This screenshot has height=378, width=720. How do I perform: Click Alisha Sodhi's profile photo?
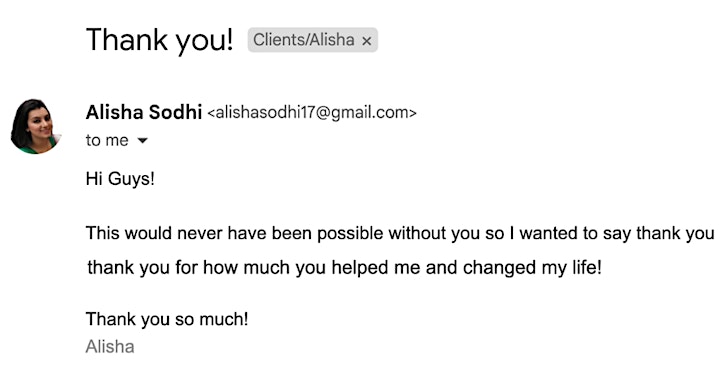coord(35,126)
